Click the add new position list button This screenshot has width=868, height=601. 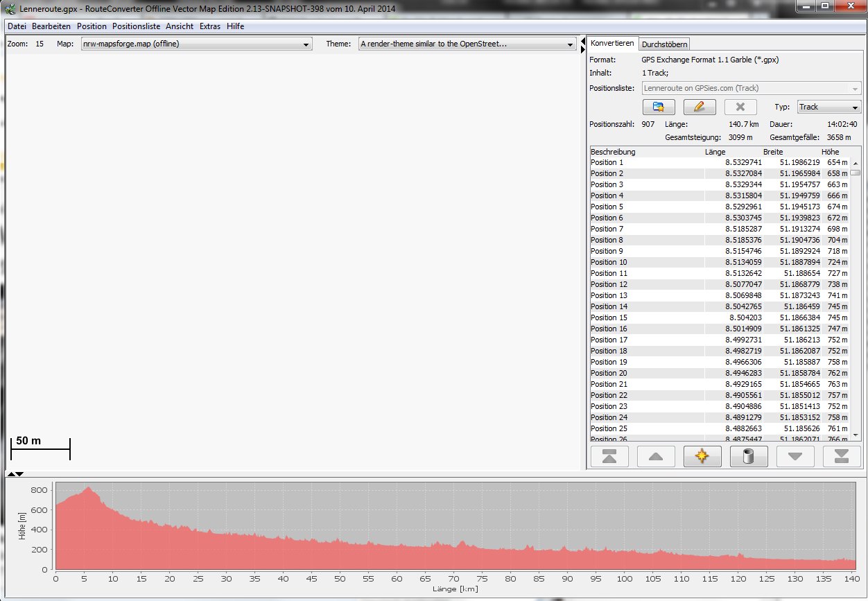[659, 107]
